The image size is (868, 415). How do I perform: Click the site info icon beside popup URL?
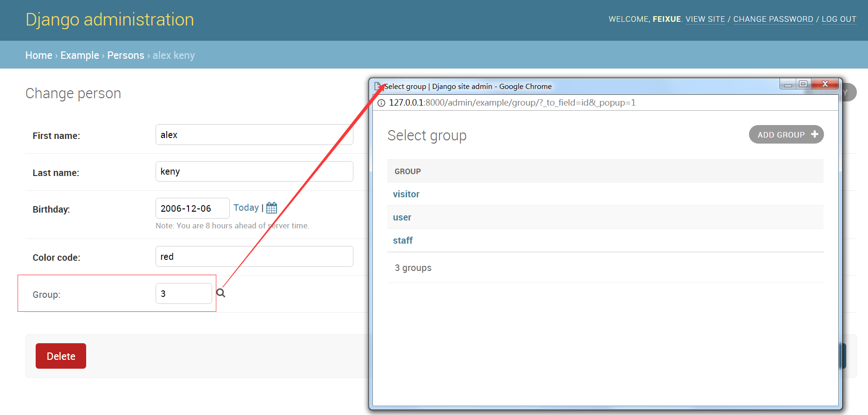(381, 103)
